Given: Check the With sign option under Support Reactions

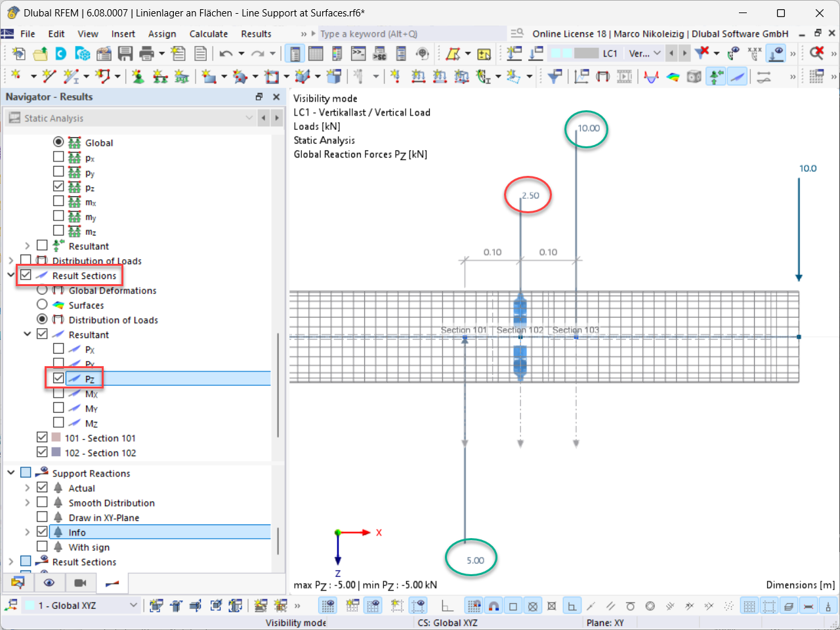Looking at the screenshot, I should 43,547.
